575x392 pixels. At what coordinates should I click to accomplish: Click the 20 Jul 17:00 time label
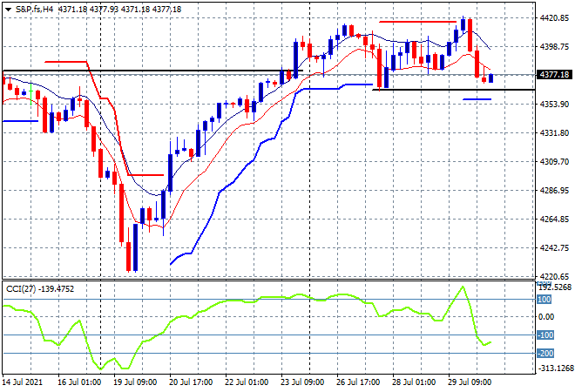pos(191,382)
